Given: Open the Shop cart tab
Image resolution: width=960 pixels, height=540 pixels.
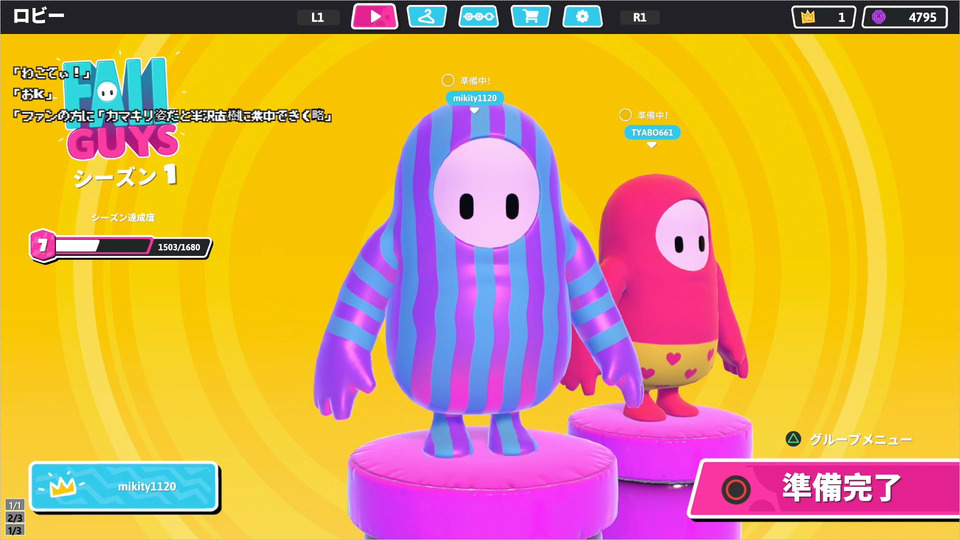Looking at the screenshot, I should click(x=530, y=17).
